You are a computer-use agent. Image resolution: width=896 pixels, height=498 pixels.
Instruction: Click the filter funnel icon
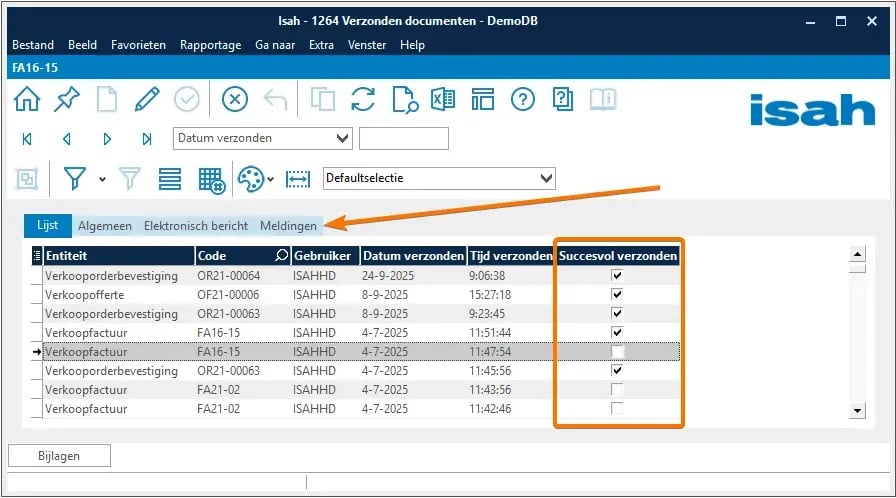[x=75, y=179]
